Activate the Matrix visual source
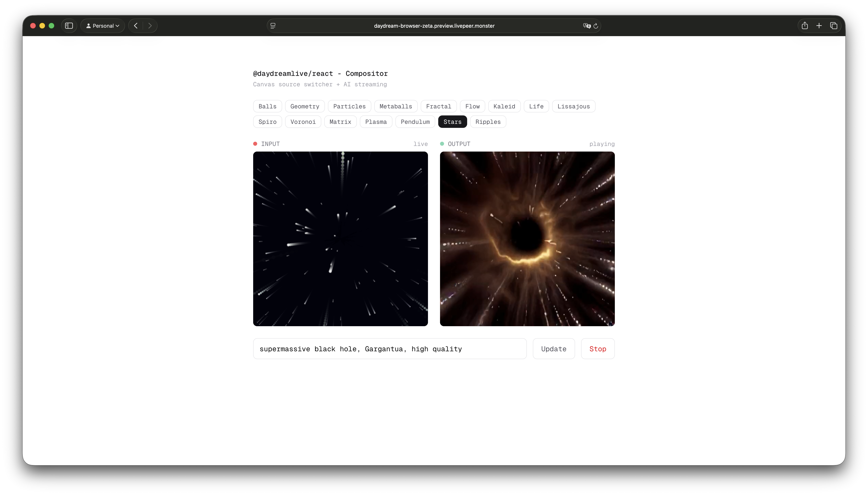The image size is (868, 495). pyautogui.click(x=340, y=121)
